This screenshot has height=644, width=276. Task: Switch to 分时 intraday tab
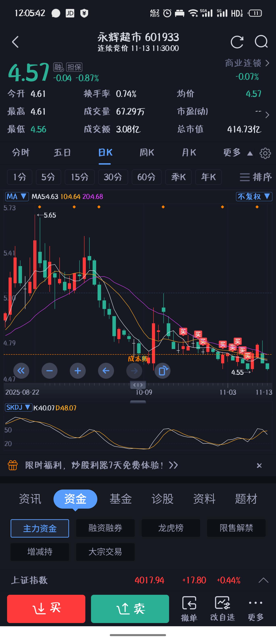[x=21, y=153]
